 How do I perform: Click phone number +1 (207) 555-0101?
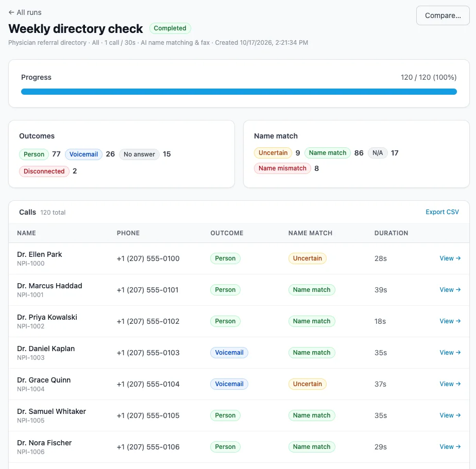point(147,290)
